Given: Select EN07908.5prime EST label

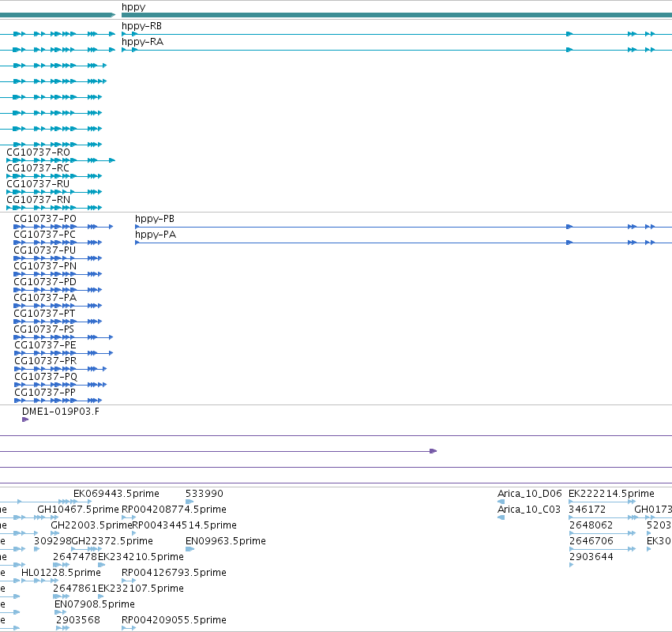Looking at the screenshot, I should tap(94, 605).
